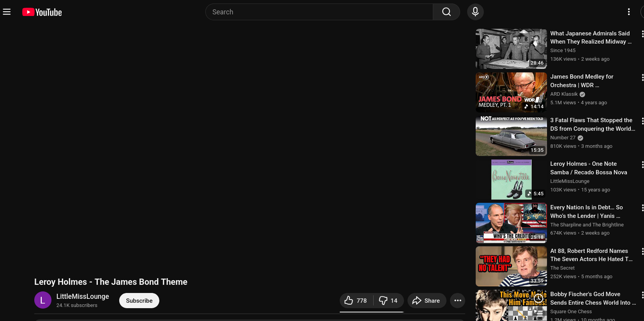Image resolution: width=644 pixels, height=321 pixels.
Task: Click the magnifier search button
Action: tap(446, 12)
